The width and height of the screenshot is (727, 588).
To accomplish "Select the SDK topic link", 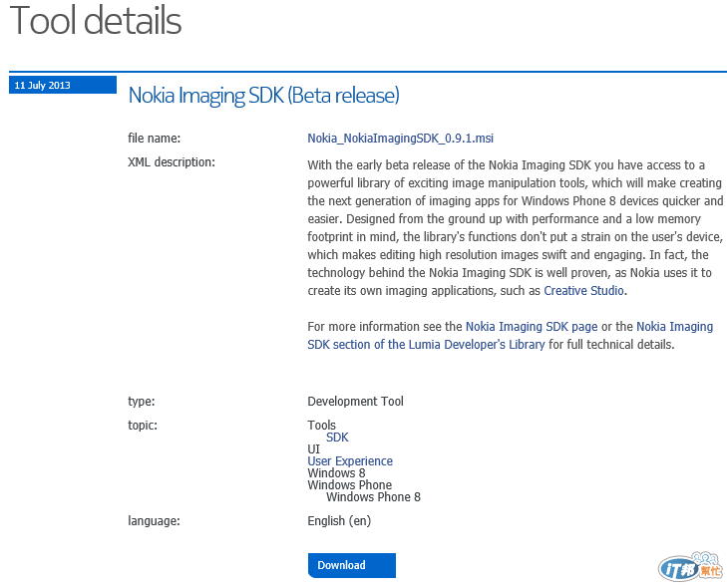I will click(x=337, y=437).
